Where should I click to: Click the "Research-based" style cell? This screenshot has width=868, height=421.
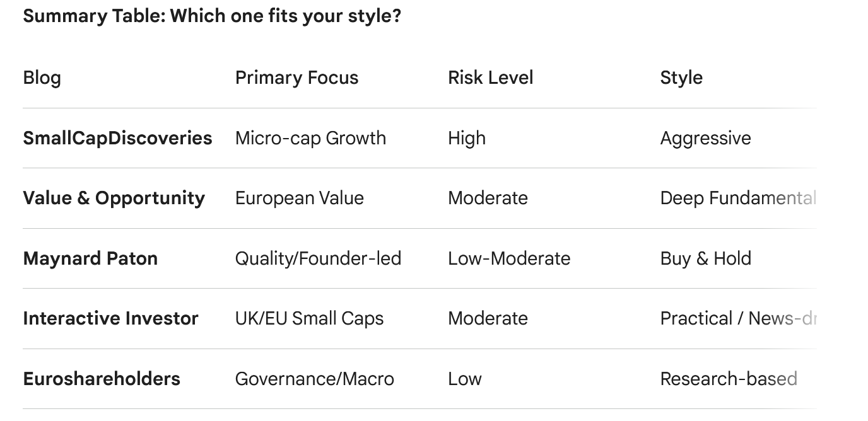tap(728, 379)
